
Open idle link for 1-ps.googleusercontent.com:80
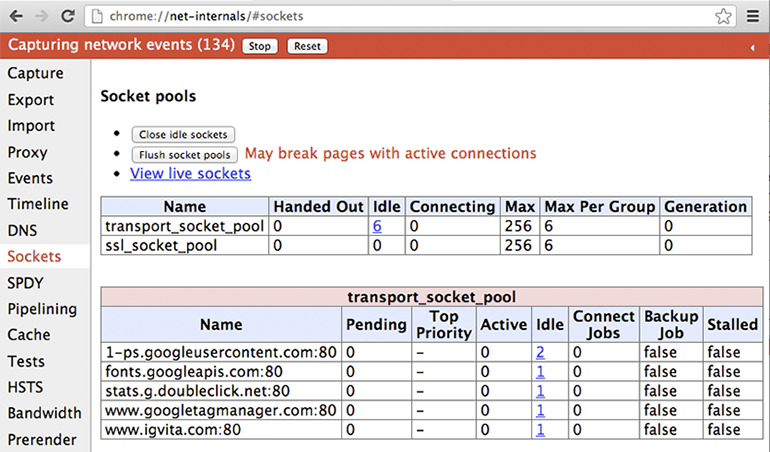click(x=540, y=352)
